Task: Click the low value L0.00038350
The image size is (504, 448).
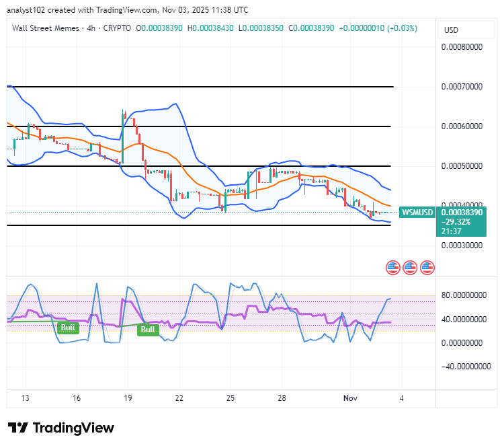Action: click(x=261, y=28)
